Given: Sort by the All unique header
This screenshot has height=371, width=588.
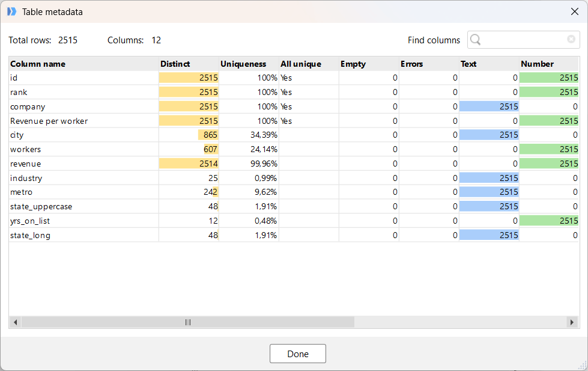Looking at the screenshot, I should [309, 64].
